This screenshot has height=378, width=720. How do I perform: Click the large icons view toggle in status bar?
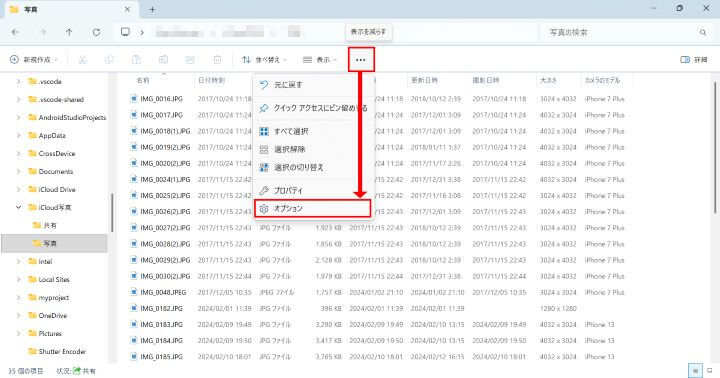pyautogui.click(x=710, y=370)
